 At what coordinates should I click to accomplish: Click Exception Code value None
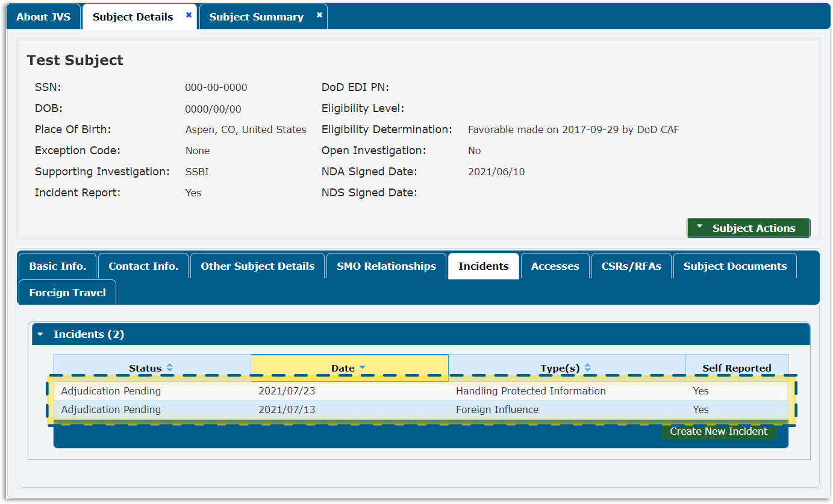[198, 151]
